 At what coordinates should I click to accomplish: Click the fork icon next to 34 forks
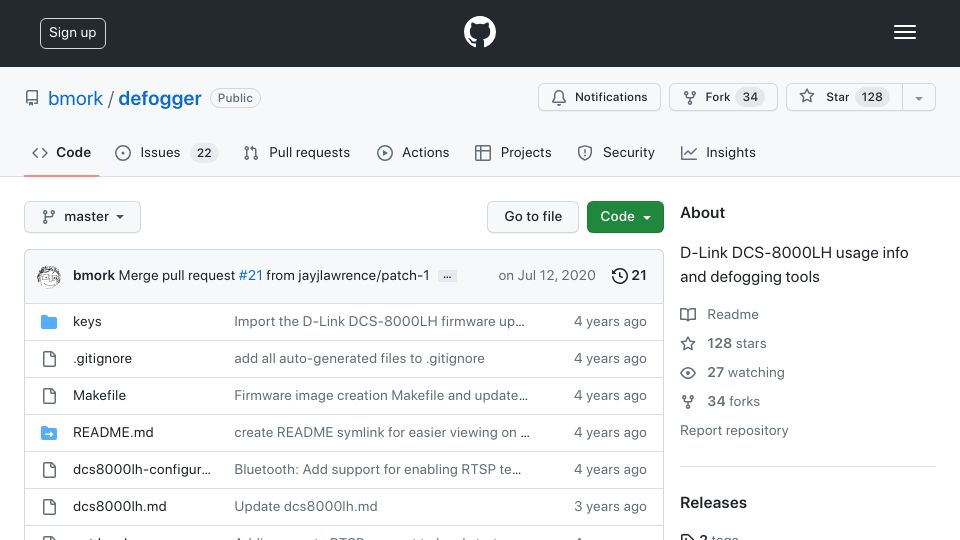(688, 402)
